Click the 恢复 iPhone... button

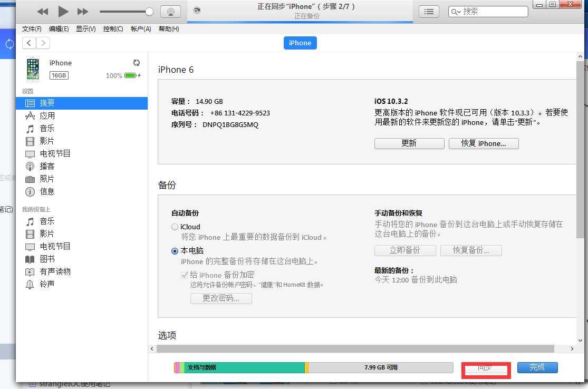484,143
